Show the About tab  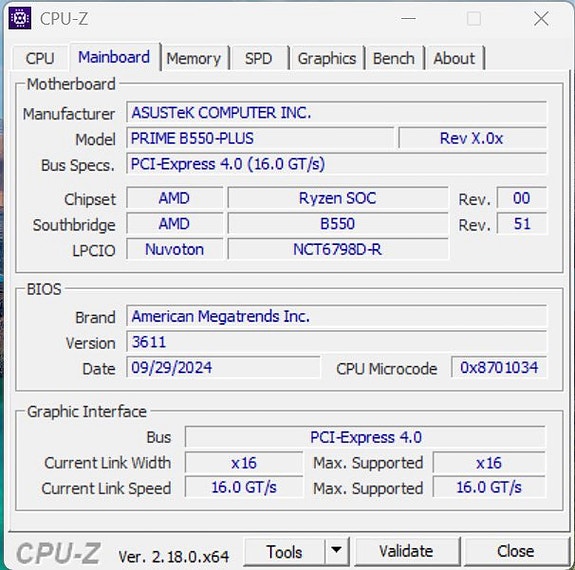(454, 58)
